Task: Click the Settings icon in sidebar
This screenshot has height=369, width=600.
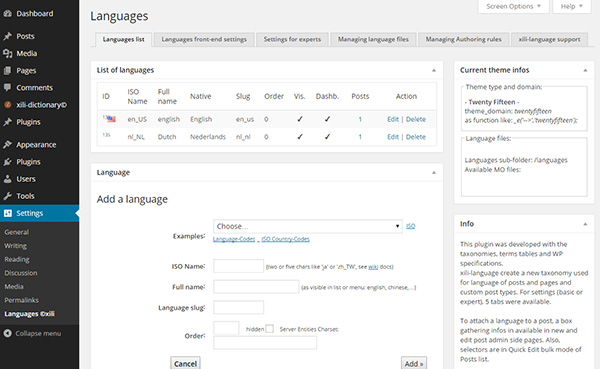Action: tap(8, 213)
